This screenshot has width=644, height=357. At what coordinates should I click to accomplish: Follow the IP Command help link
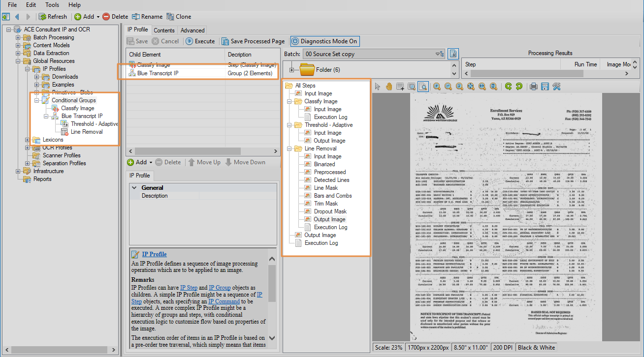pyautogui.click(x=223, y=301)
